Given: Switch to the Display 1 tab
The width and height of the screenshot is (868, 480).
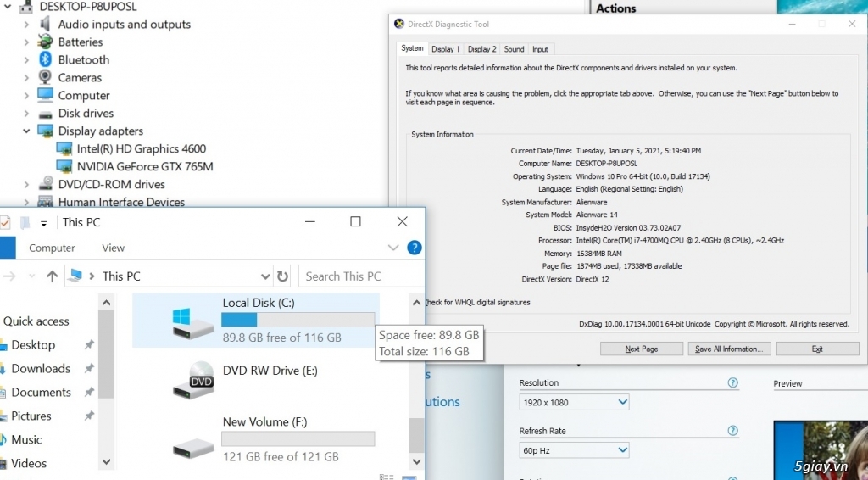Looking at the screenshot, I should click(446, 49).
